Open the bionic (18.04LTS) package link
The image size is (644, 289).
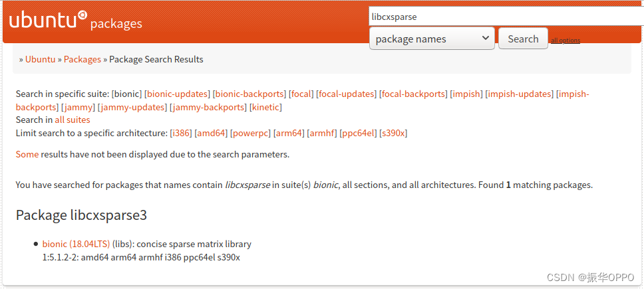(76, 244)
